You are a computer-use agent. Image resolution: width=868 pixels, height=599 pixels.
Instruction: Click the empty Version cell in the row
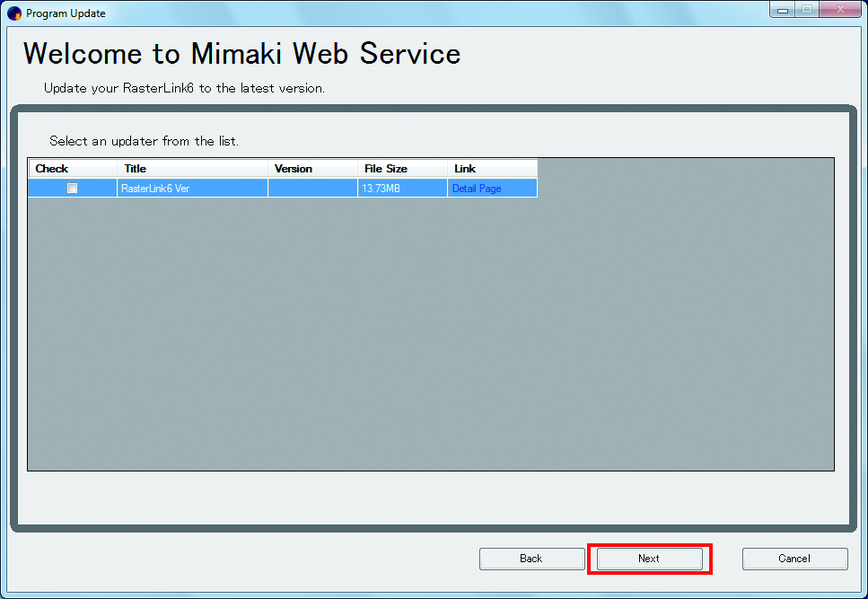[311, 189]
